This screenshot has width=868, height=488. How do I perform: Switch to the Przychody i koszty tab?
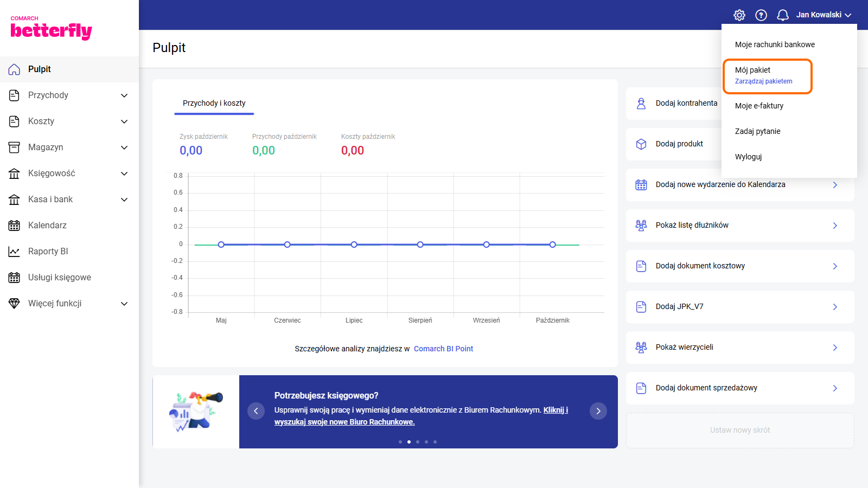tap(214, 103)
